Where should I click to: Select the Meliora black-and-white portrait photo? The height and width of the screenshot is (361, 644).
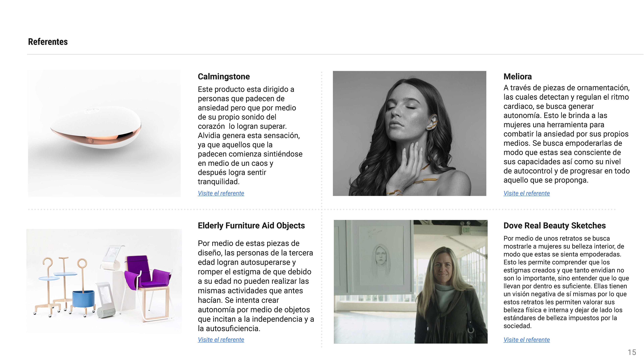tap(410, 134)
